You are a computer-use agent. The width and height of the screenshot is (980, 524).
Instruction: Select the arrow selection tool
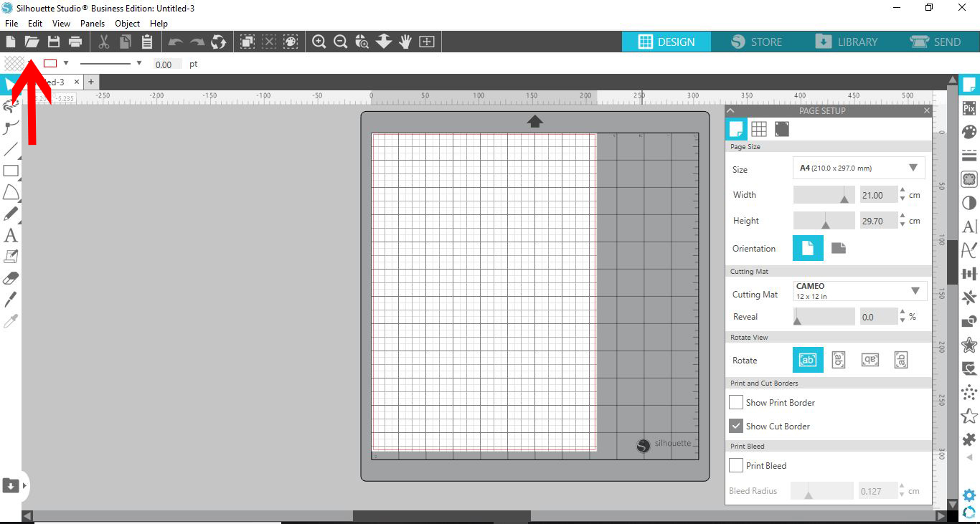coord(9,84)
